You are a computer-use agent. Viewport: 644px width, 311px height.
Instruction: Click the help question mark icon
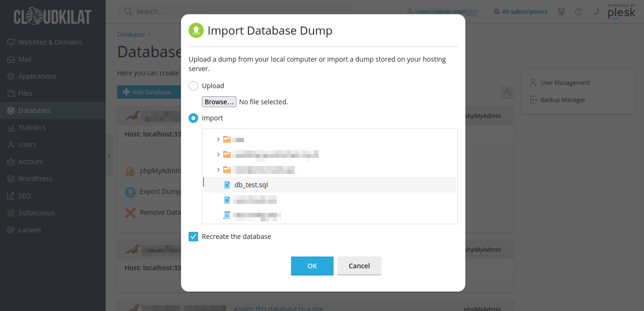click(x=579, y=12)
